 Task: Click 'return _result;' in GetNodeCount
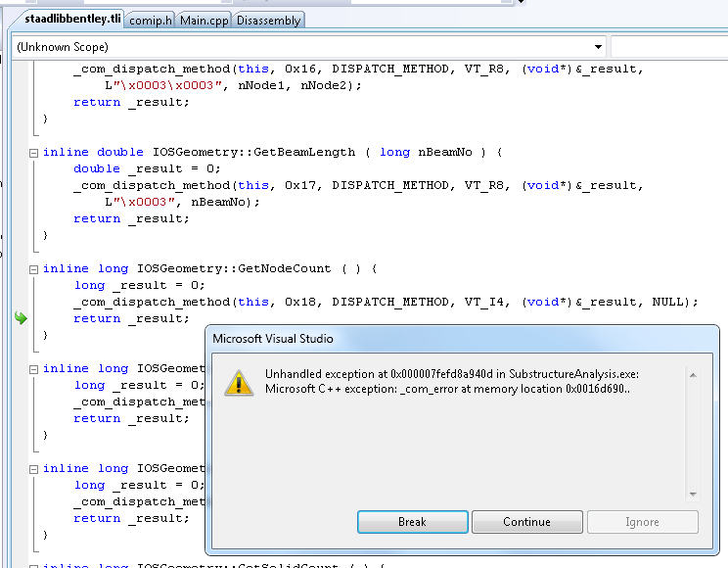(x=131, y=319)
